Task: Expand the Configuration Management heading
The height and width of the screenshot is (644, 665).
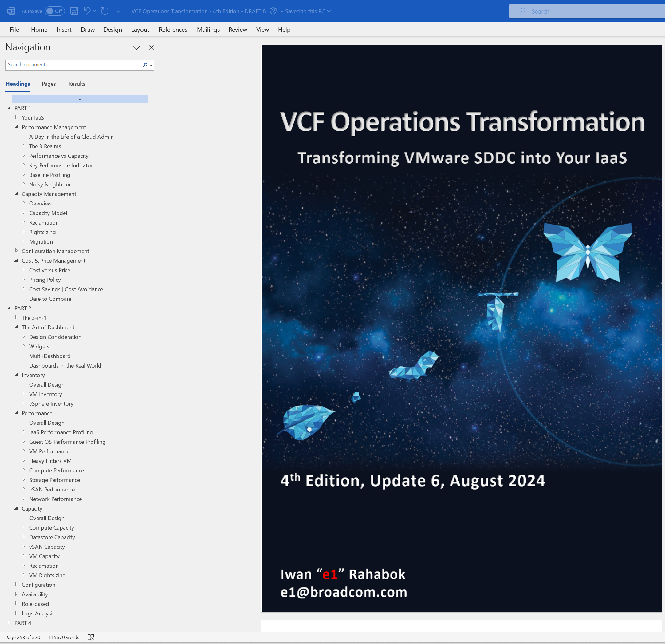Action: pyautogui.click(x=16, y=251)
